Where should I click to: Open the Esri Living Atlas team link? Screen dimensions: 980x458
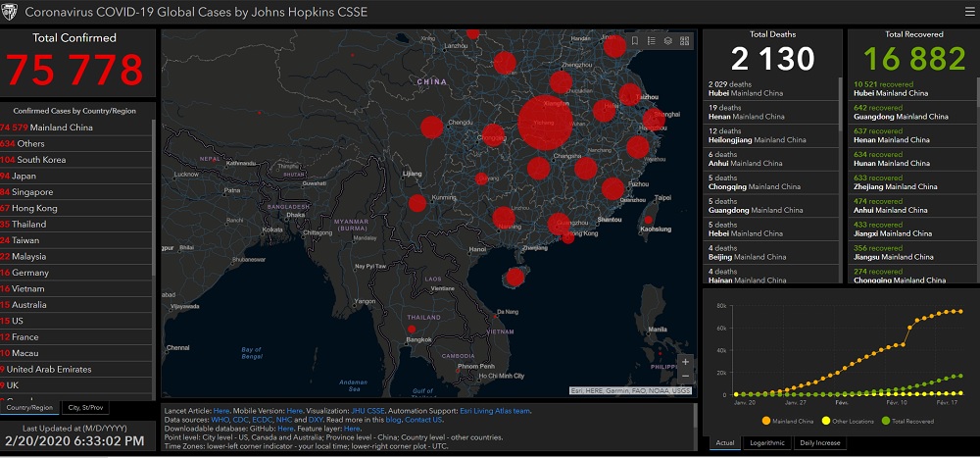coord(493,411)
